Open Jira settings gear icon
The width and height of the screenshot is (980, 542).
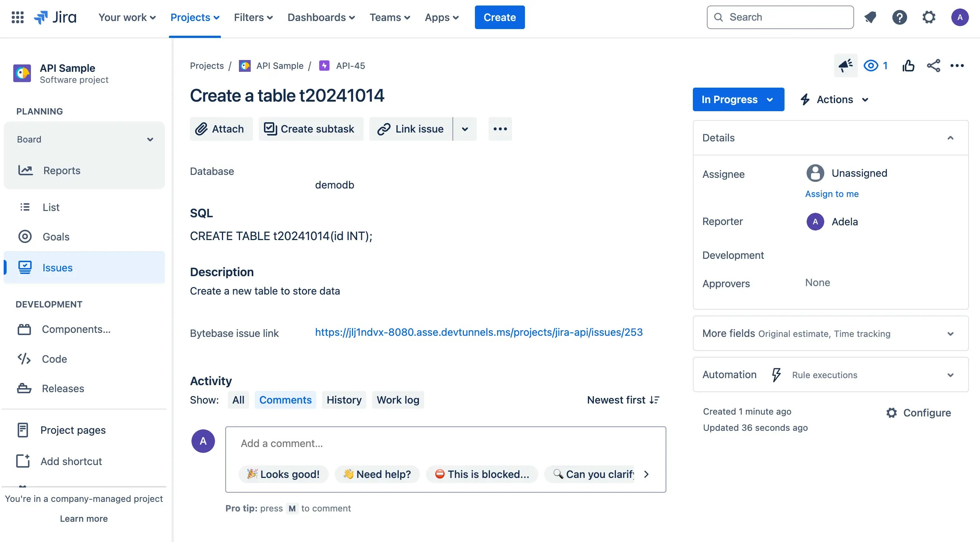[928, 17]
